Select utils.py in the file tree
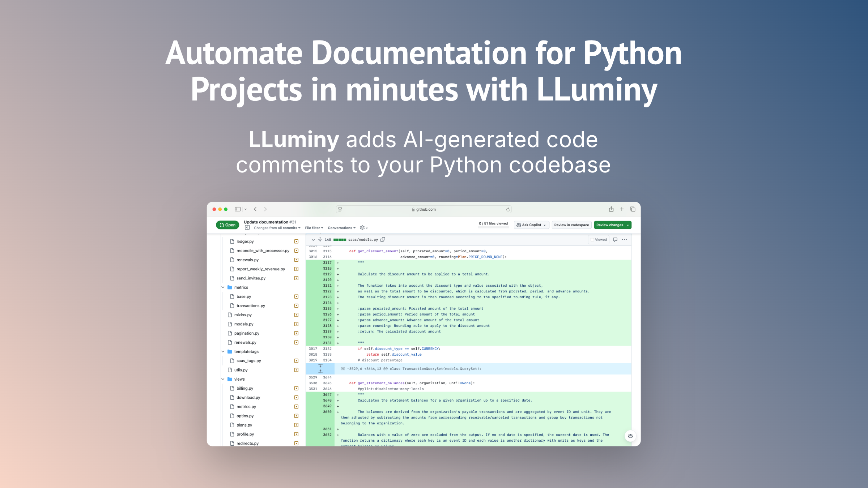This screenshot has width=868, height=488. 241,370
